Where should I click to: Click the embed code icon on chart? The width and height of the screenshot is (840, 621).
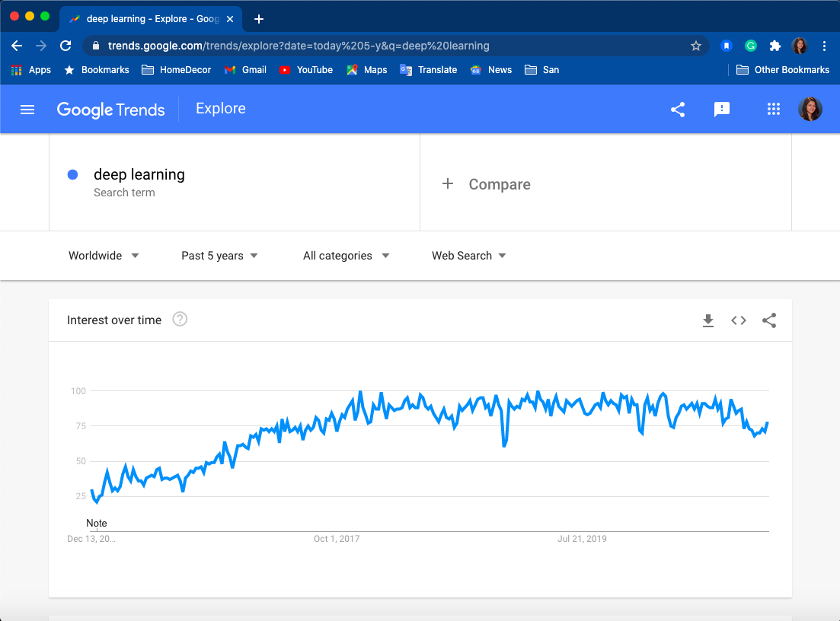(x=739, y=320)
